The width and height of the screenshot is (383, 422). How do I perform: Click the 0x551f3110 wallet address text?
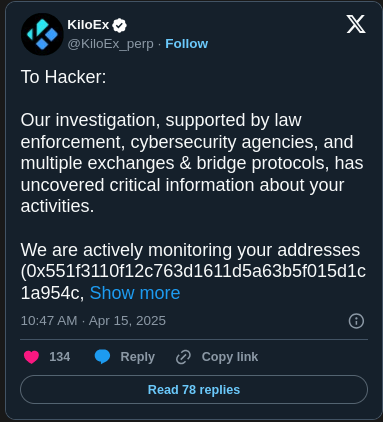click(x=193, y=282)
